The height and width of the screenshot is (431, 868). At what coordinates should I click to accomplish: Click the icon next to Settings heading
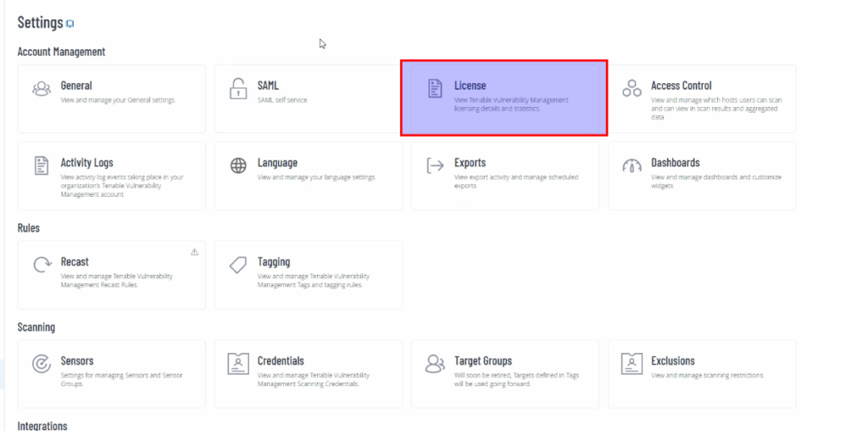(70, 24)
